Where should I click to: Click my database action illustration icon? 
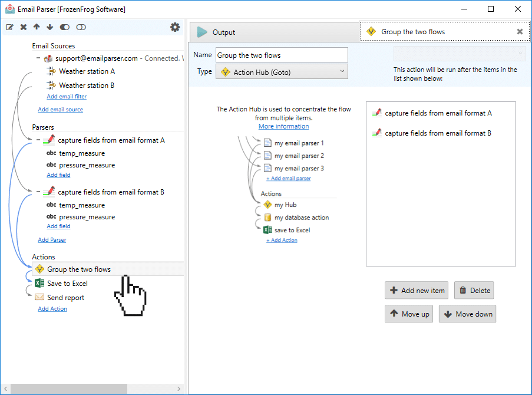point(267,218)
